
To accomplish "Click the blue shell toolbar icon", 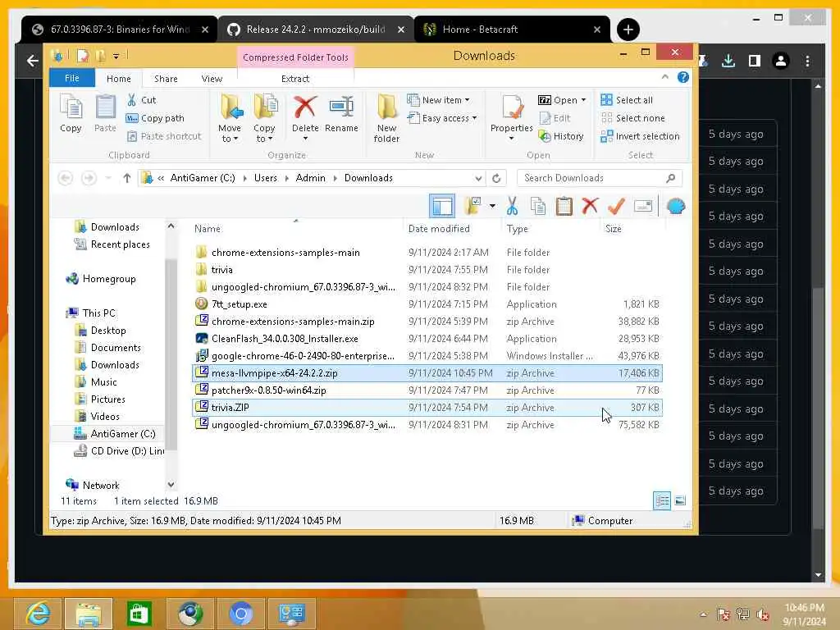I will pyautogui.click(x=676, y=206).
